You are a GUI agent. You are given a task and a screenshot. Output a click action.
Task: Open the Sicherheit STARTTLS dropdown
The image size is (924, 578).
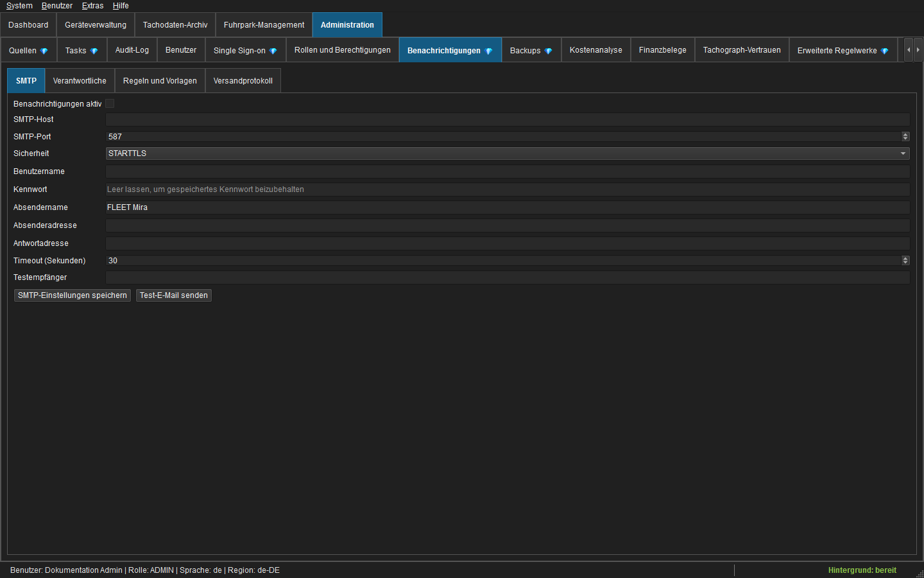pyautogui.click(x=508, y=153)
